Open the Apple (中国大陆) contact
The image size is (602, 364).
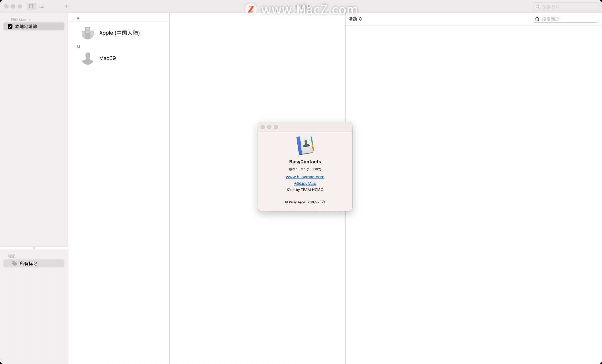[x=119, y=33]
